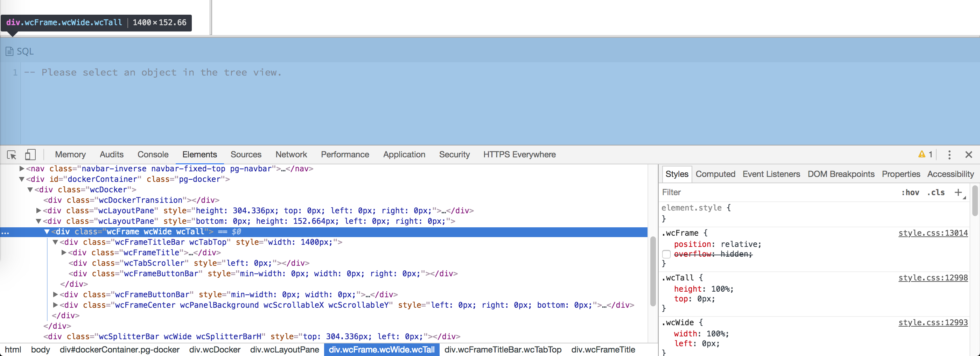The image size is (980, 356).
Task: Close the DevTools panel
Action: (968, 155)
